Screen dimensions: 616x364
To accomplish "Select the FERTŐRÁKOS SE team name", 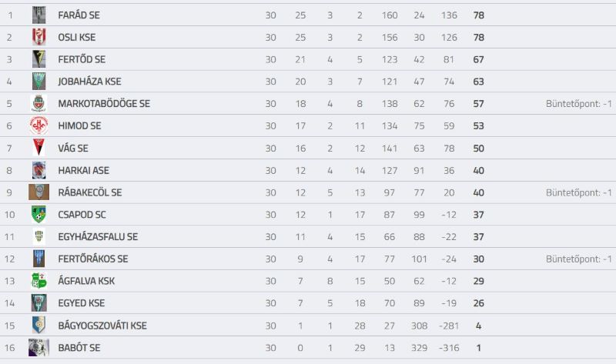I will tap(93, 259).
